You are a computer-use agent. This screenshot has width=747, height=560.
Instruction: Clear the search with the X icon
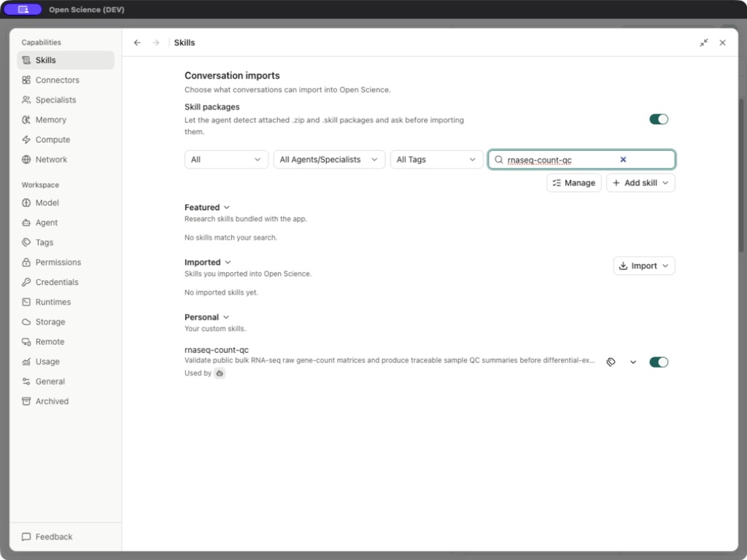tap(623, 160)
